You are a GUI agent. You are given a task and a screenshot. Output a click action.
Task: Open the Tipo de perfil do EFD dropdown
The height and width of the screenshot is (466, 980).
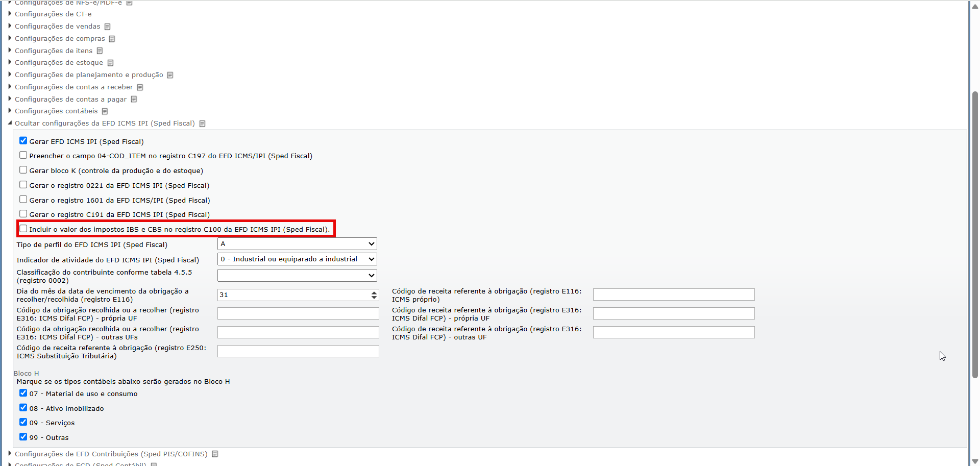297,244
